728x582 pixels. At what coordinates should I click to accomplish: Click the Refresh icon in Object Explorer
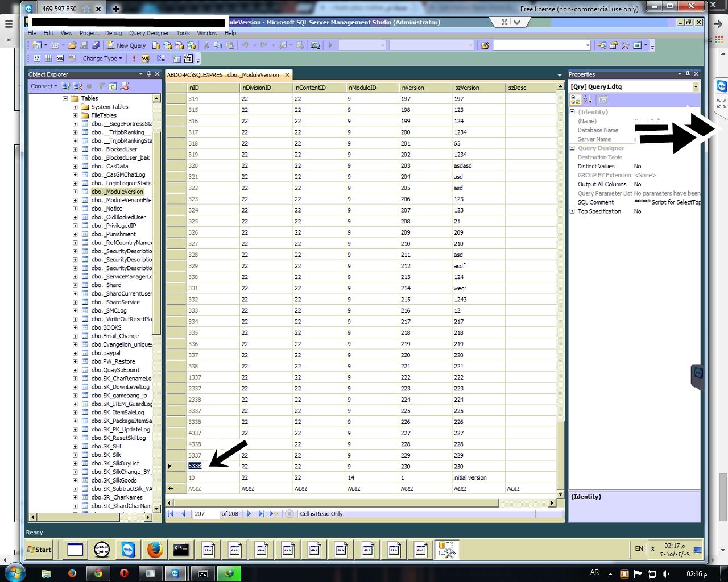pos(113,86)
